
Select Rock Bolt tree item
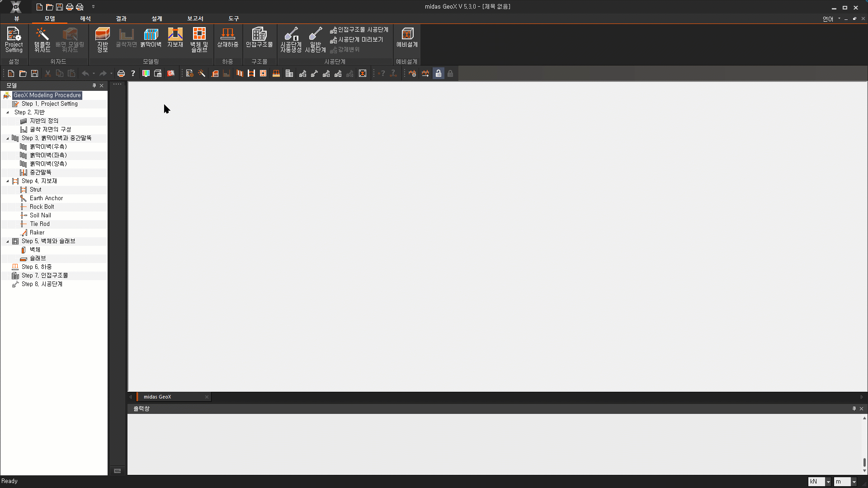(x=42, y=207)
